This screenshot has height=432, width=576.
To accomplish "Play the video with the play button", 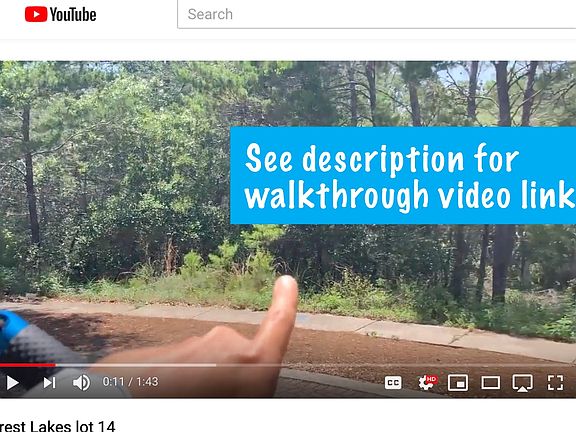I will (x=12, y=382).
